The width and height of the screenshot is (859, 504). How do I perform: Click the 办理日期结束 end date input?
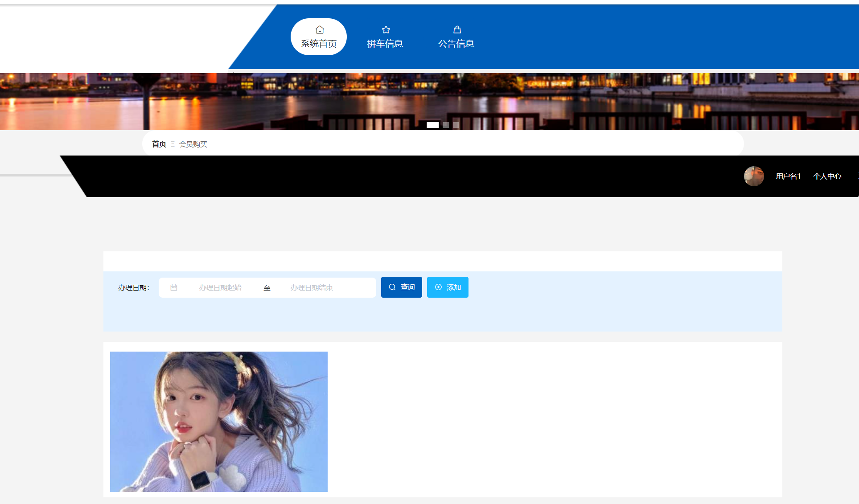(x=312, y=287)
